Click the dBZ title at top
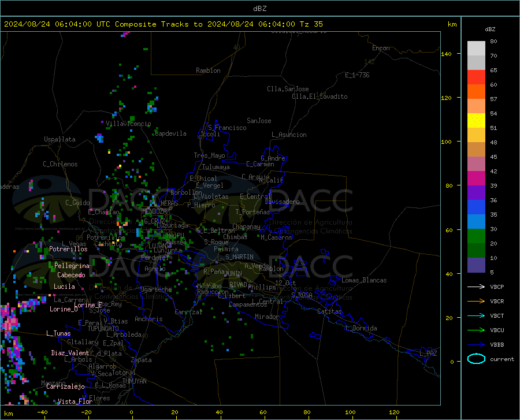This screenshot has height=420, width=520. 259,9
